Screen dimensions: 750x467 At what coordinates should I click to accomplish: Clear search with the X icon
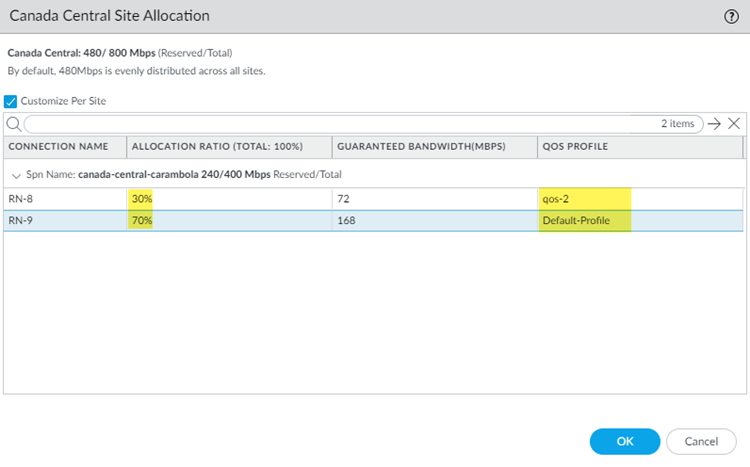tap(733, 124)
